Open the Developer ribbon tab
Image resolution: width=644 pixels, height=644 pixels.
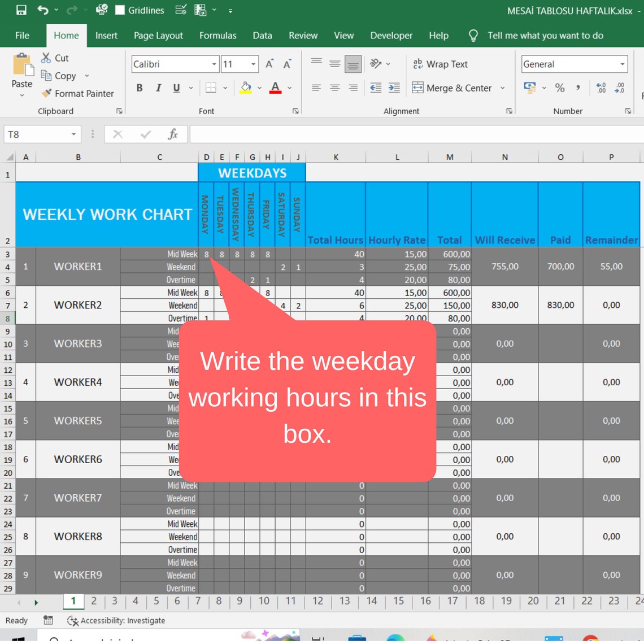[391, 35]
